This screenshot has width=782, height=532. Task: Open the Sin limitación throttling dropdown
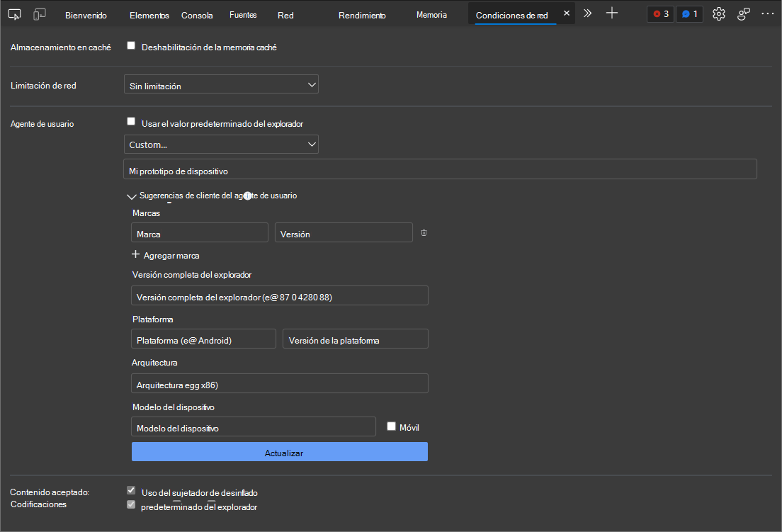[221, 84]
